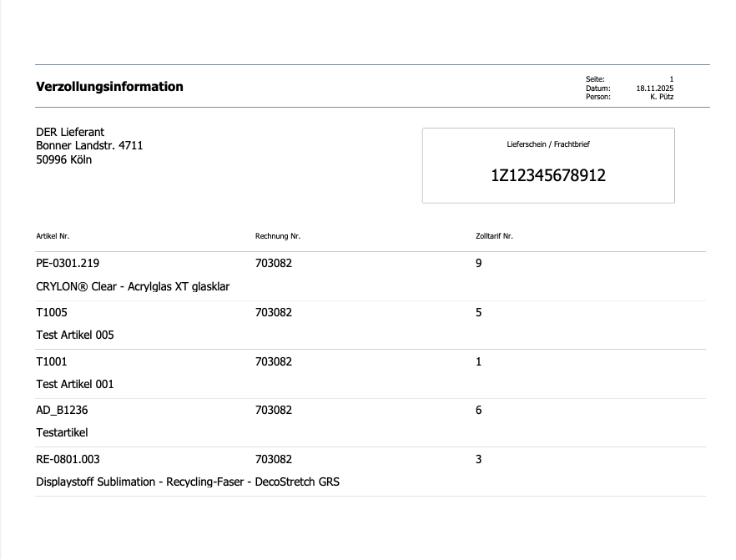736x560 pixels.
Task: Click article number RE-0801.003
Action: point(68,459)
